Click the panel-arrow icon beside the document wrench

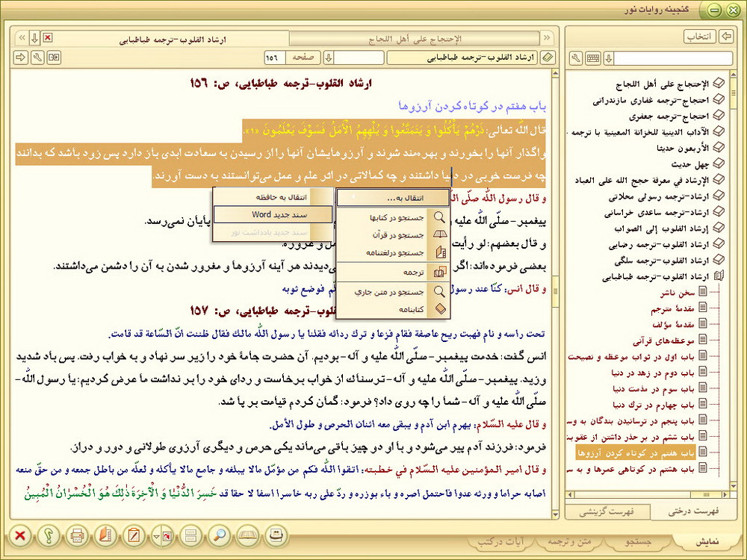click(55, 57)
